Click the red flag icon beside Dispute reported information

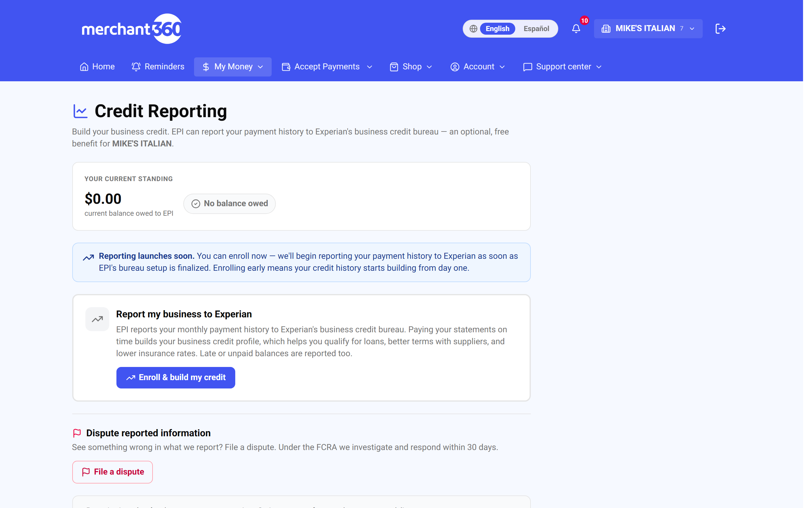77,433
